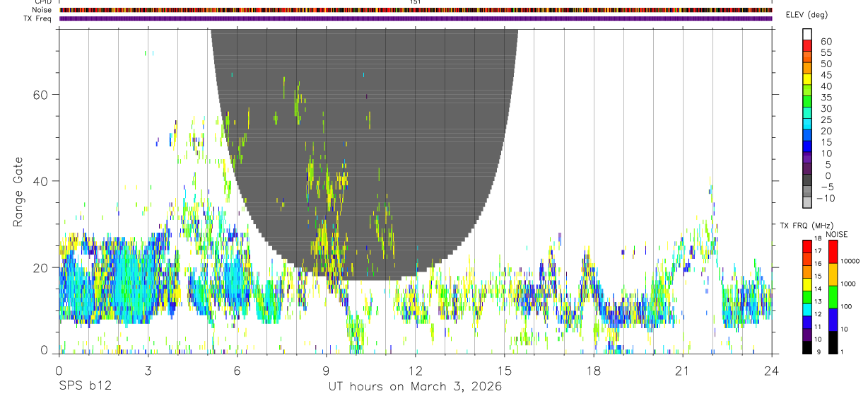Click the "15" tick on the UT hours axis
Viewport: 868px width, 401px height.
tap(504, 371)
